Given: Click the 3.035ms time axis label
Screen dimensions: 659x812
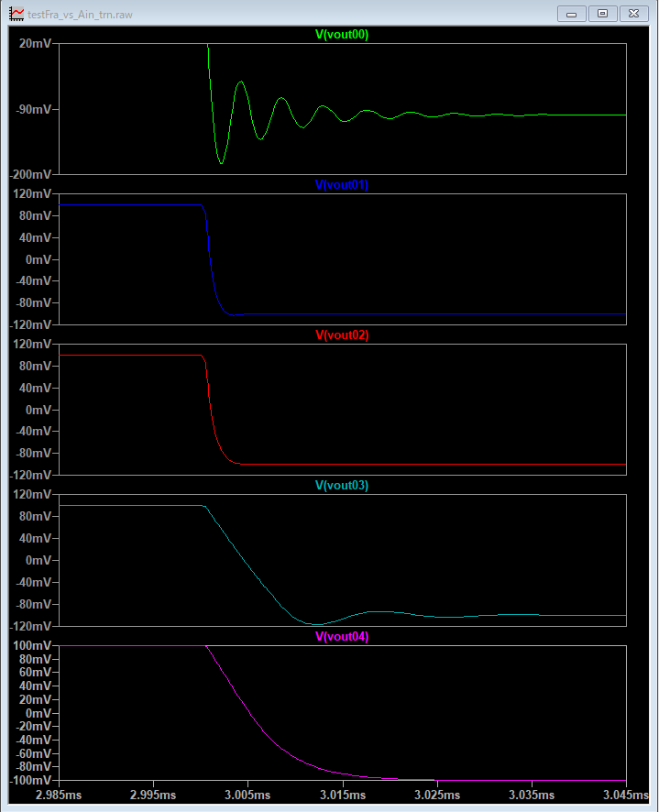Looking at the screenshot, I should [532, 795].
